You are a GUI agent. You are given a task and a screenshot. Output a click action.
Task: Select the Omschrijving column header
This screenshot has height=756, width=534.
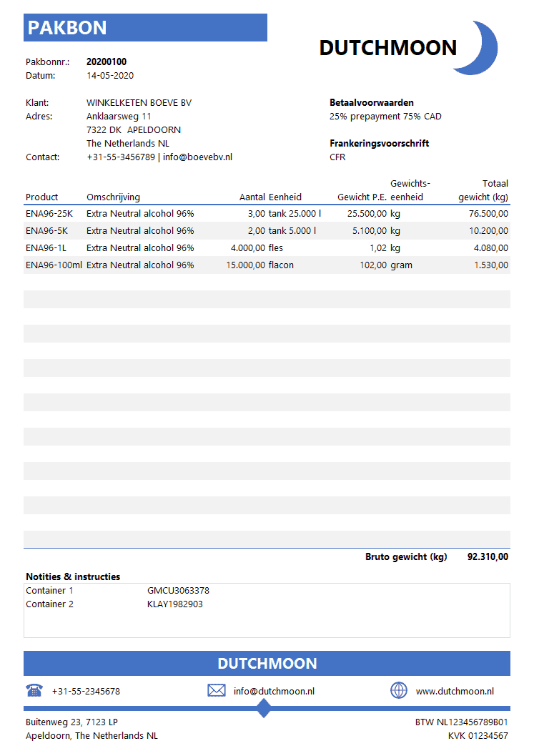(x=113, y=197)
